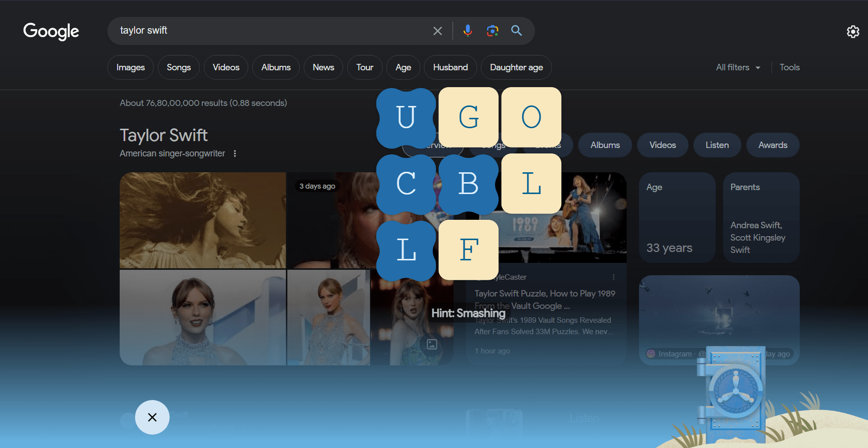Select the O puzzle tile
Screen dimensions: 868x448
click(x=531, y=117)
